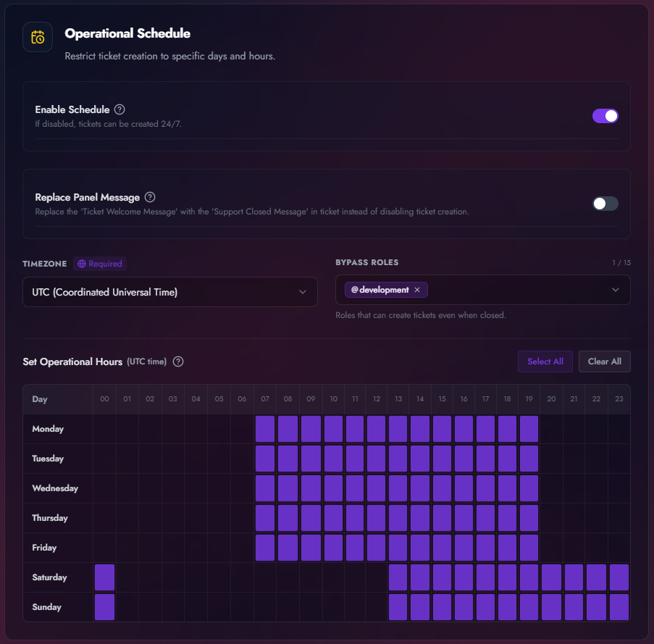This screenshot has width=654, height=644.
Task: Disable the Enable Schedule toggle
Action: 605,116
